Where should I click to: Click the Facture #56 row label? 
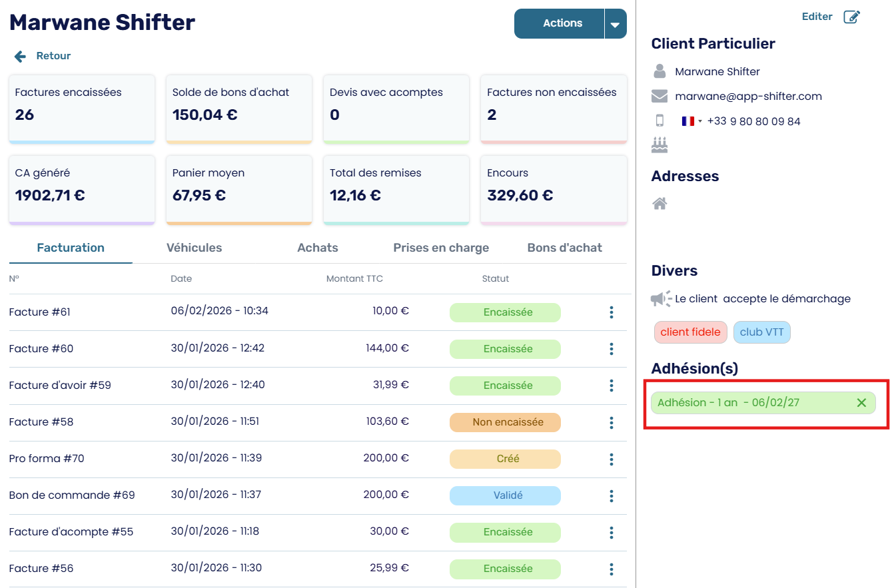click(x=41, y=569)
